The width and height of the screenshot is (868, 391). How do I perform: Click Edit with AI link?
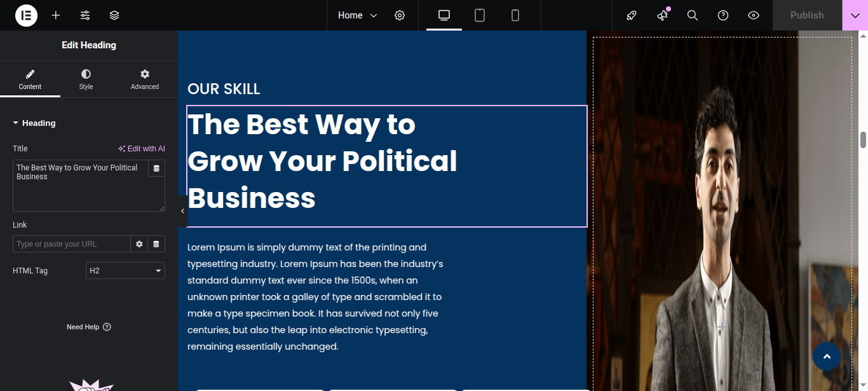pyautogui.click(x=141, y=149)
